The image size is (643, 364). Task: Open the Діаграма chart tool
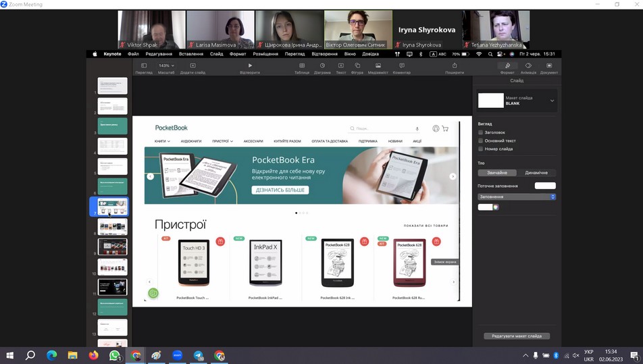322,66
